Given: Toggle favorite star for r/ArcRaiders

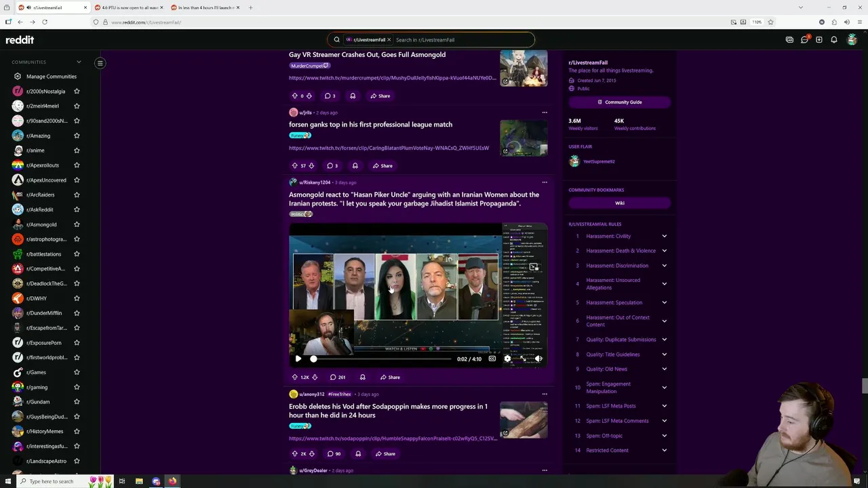Looking at the screenshot, I should 77,195.
